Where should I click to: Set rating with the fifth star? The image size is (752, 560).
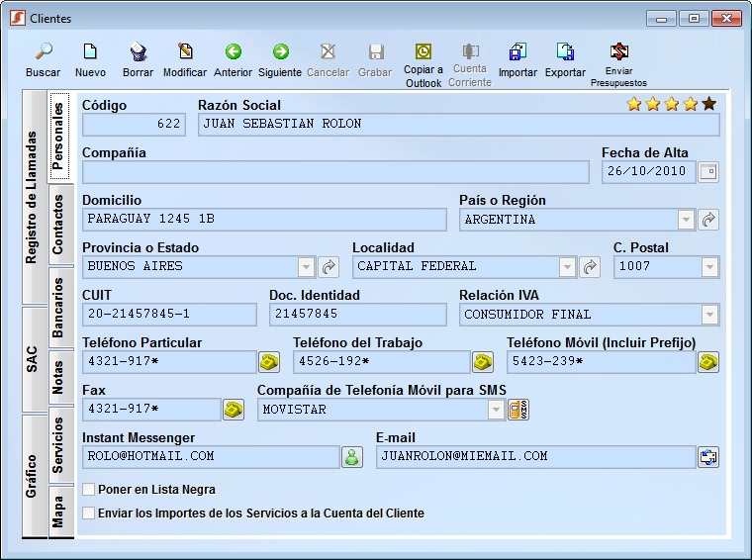(x=709, y=104)
